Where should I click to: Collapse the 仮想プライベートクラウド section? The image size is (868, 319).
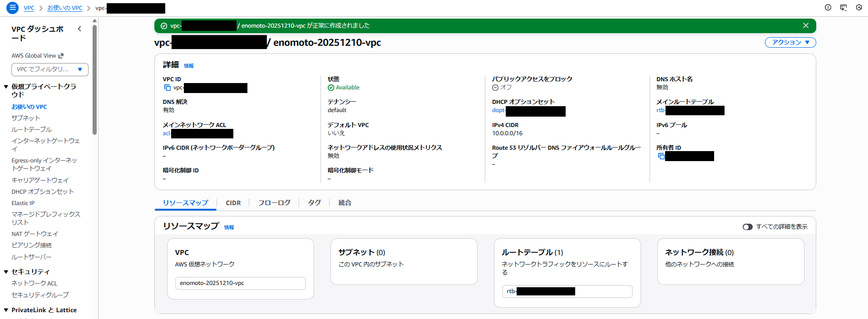6,87
